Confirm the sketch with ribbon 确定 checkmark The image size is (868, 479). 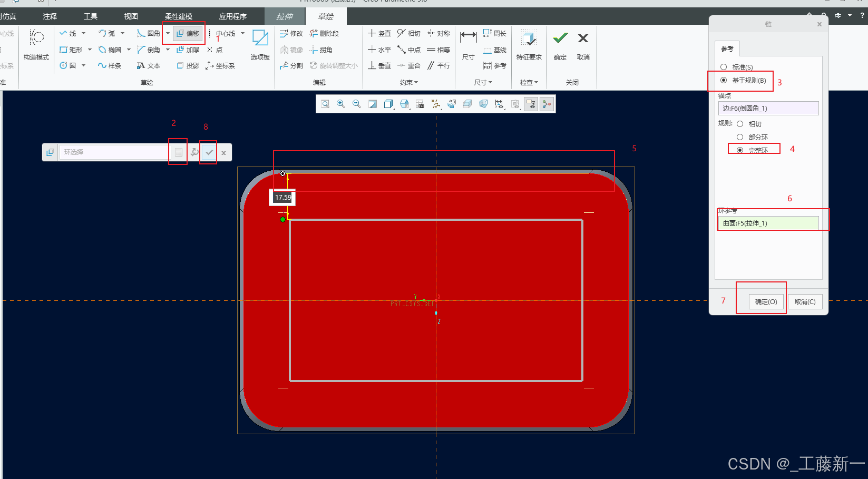point(560,45)
